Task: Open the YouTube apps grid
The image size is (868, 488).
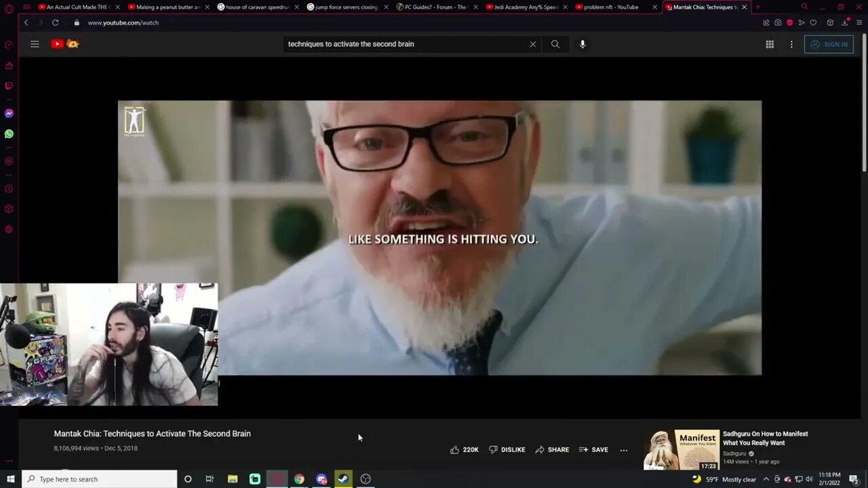Action: 770,44
